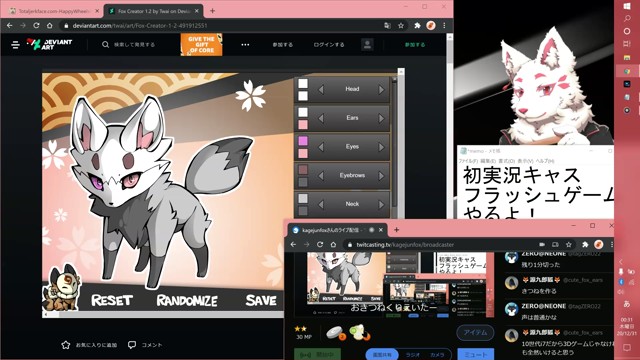Open the three-dots more menu on DeviantArt

[x=245, y=44]
